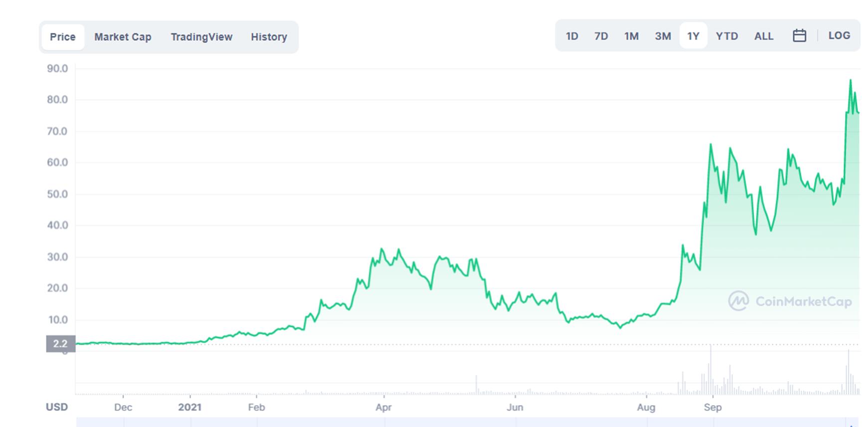Viewport: 868px width, 427px height.
Task: Open the TradingView tab
Action: click(x=201, y=37)
